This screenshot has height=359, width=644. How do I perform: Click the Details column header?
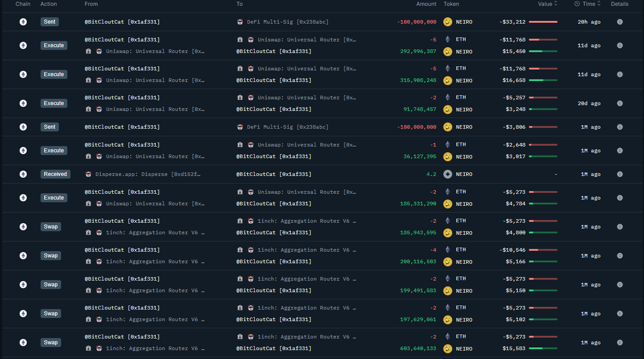(x=619, y=4)
